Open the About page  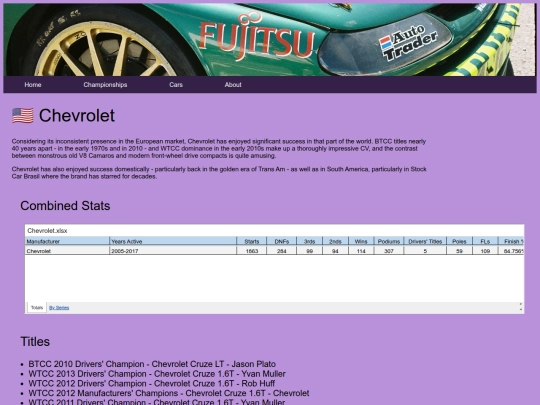click(x=233, y=85)
